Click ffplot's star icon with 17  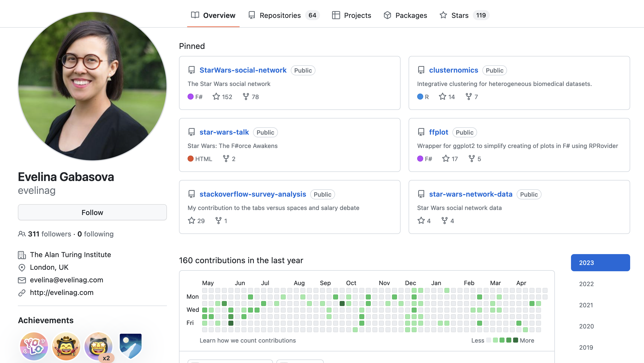click(x=446, y=159)
